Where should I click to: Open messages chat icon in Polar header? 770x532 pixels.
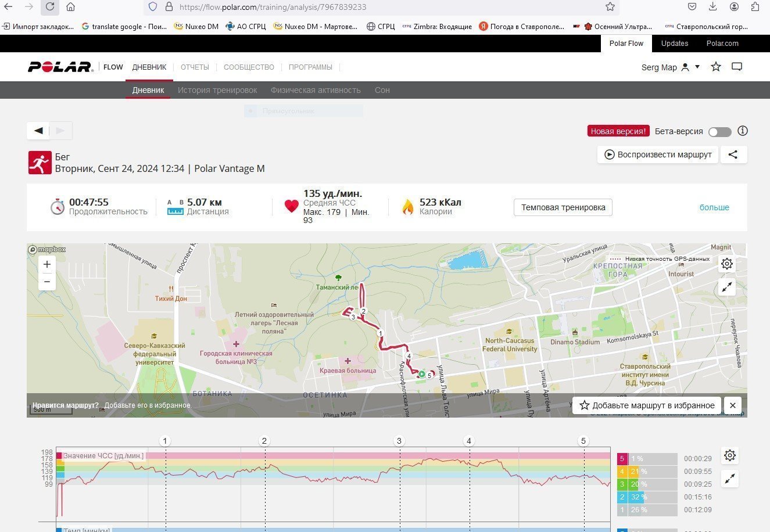[x=737, y=67]
